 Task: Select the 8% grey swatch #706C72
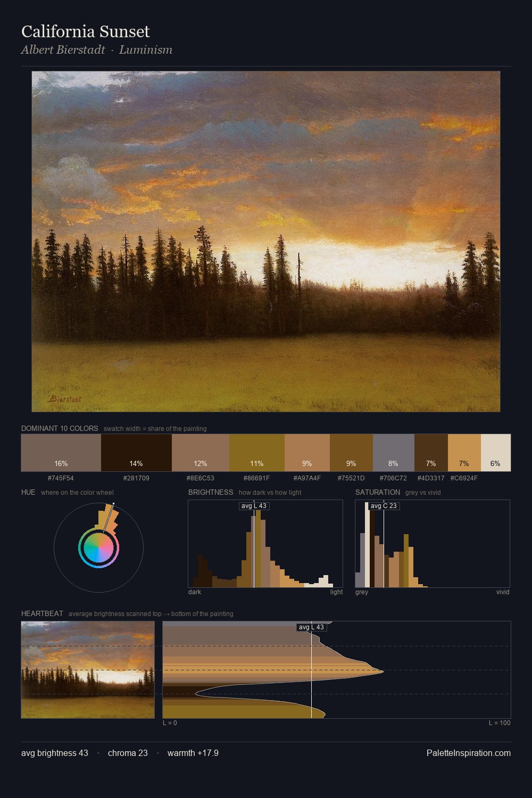point(394,453)
